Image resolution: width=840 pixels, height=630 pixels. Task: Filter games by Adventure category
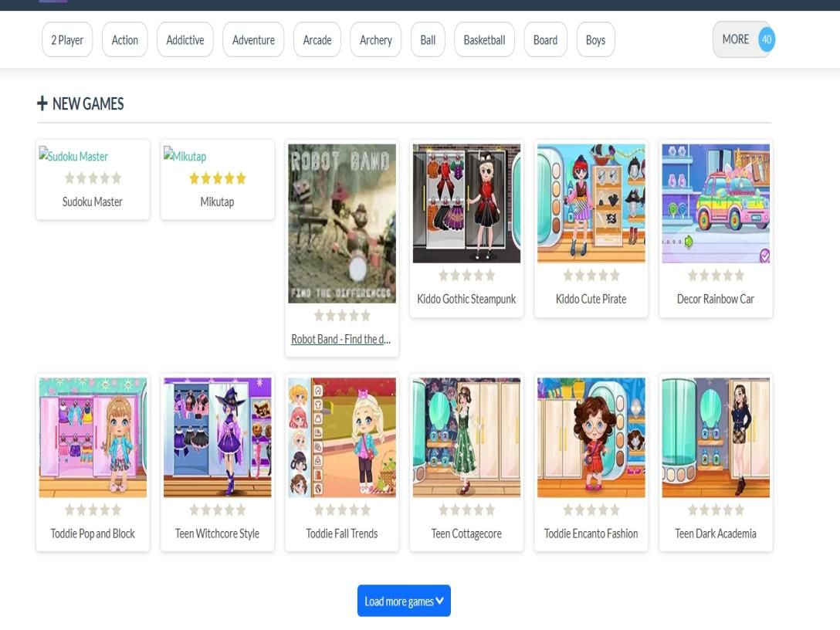253,40
